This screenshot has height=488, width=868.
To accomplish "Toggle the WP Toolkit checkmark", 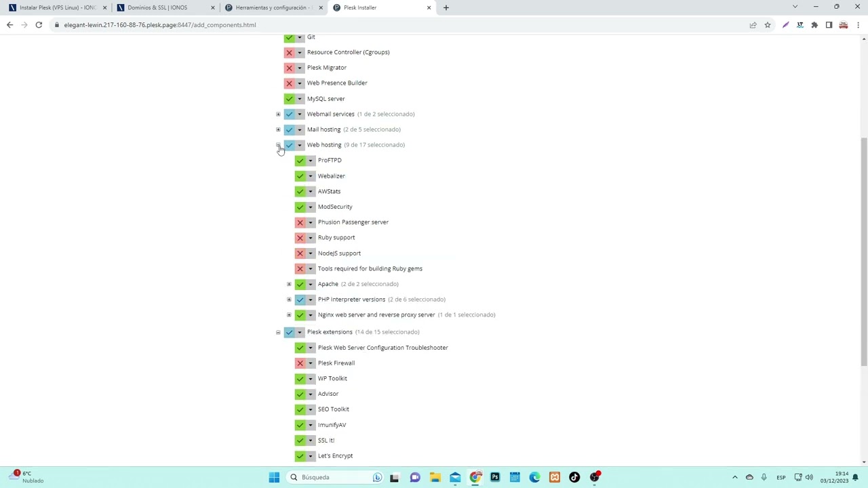I will pos(300,379).
